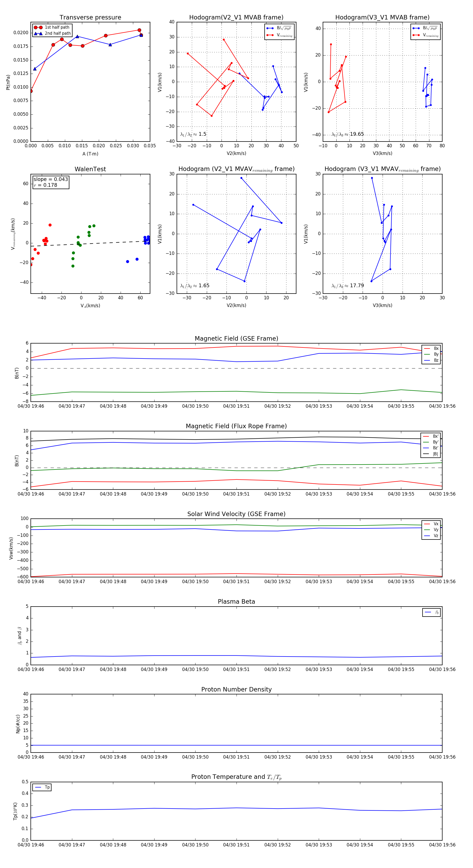Click the "Solar Wind Velocity (GSE Frame)" title
Screen dimensions: 473x868
click(236, 514)
